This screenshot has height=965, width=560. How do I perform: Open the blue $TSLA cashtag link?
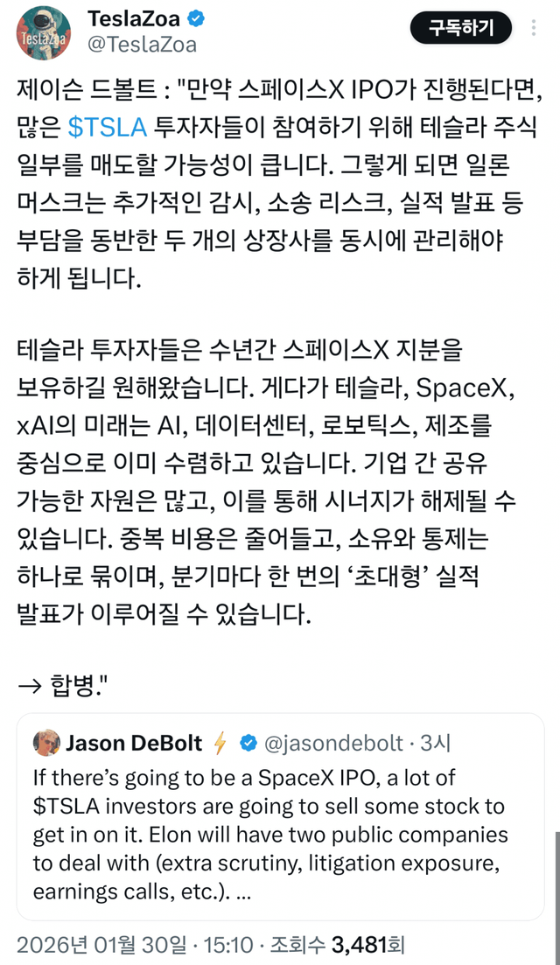pyautogui.click(x=108, y=128)
